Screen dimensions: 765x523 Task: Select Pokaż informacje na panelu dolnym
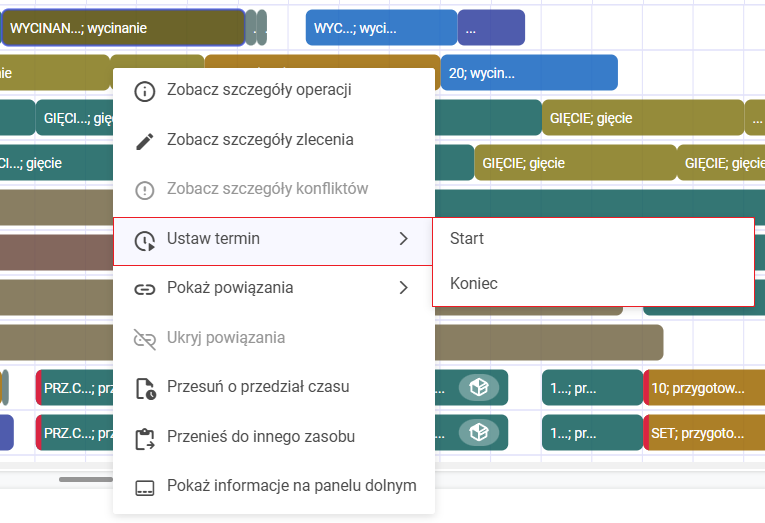coord(291,487)
